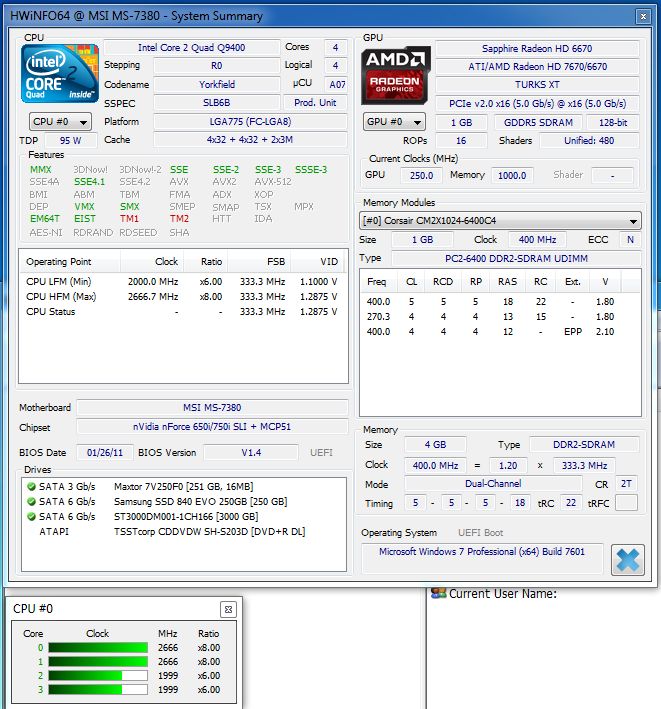
Task: Close the System Summary window from the title bar
Action: 643,17
